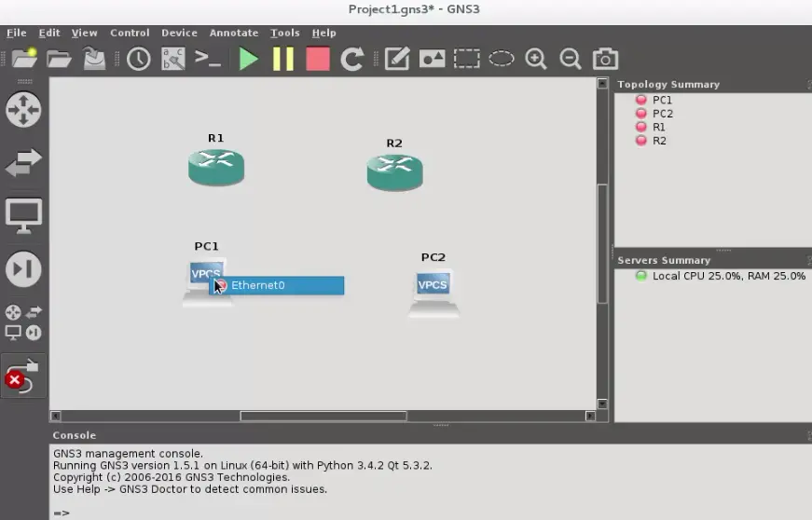The height and width of the screenshot is (520, 812).
Task: Click the R2 label on canvas
Action: [394, 144]
